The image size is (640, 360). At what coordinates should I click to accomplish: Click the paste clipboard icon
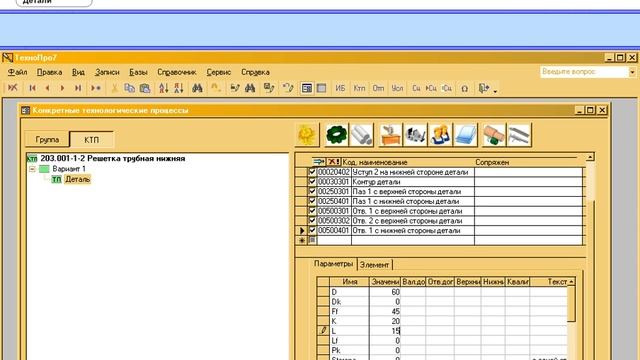coord(145,88)
